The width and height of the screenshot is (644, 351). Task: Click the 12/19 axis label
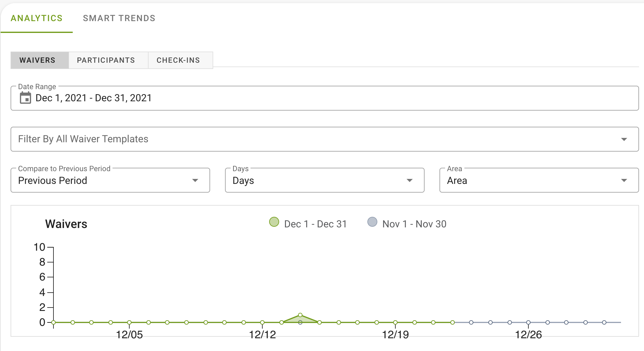[x=395, y=335]
